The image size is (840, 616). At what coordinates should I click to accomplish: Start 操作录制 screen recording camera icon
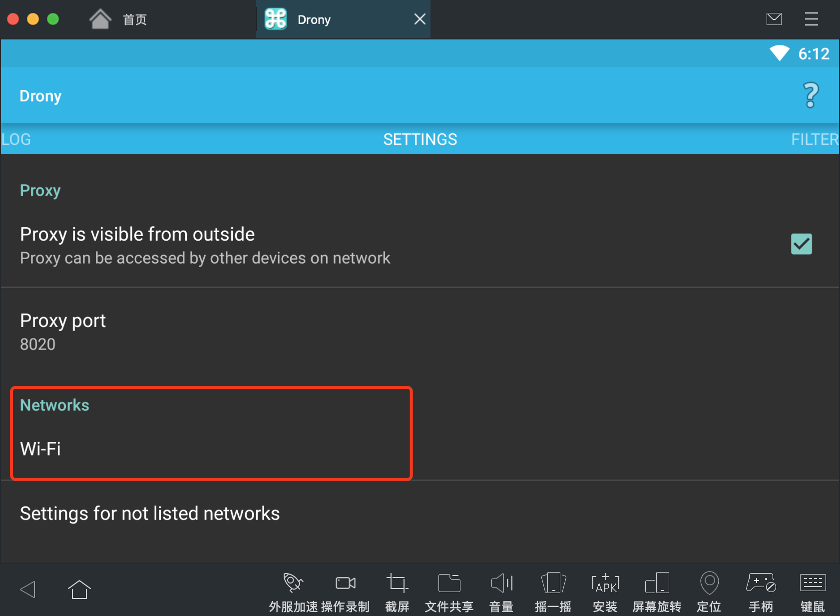[345, 583]
